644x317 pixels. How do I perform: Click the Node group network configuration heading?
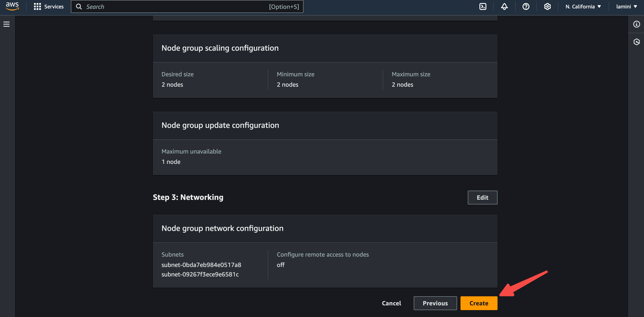point(222,228)
